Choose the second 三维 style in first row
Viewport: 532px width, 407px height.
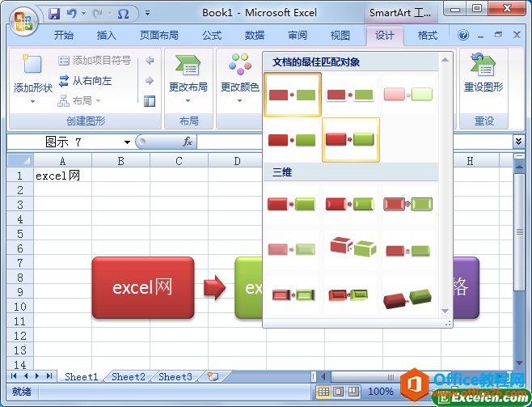click(x=350, y=205)
